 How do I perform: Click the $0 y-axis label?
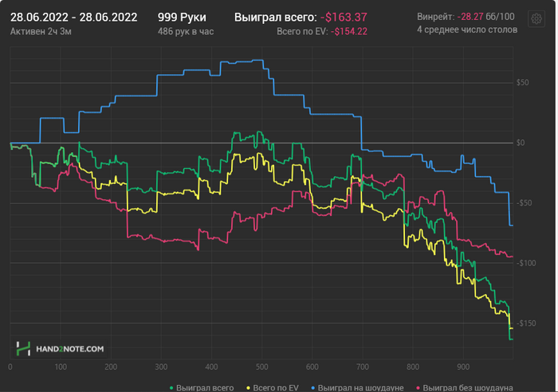[521, 143]
